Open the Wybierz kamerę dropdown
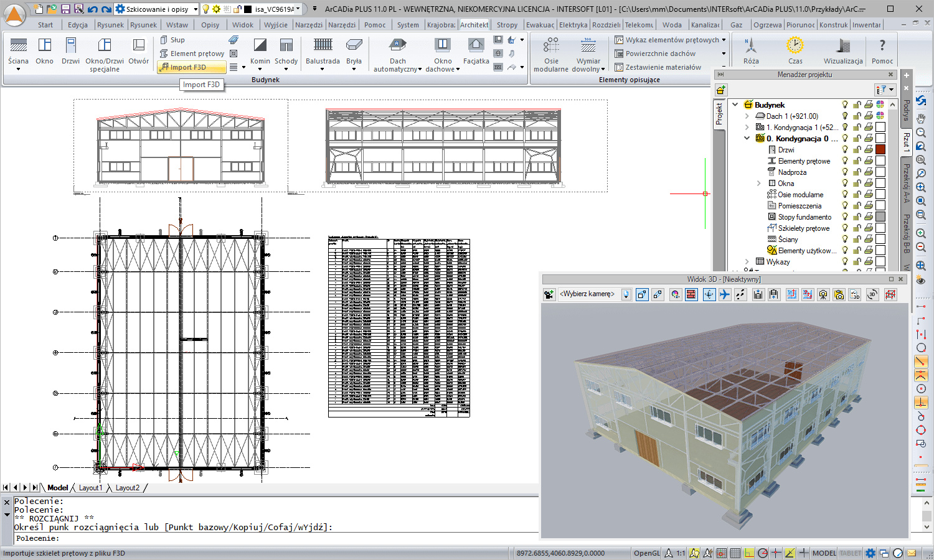This screenshot has width=934, height=560. tap(626, 294)
